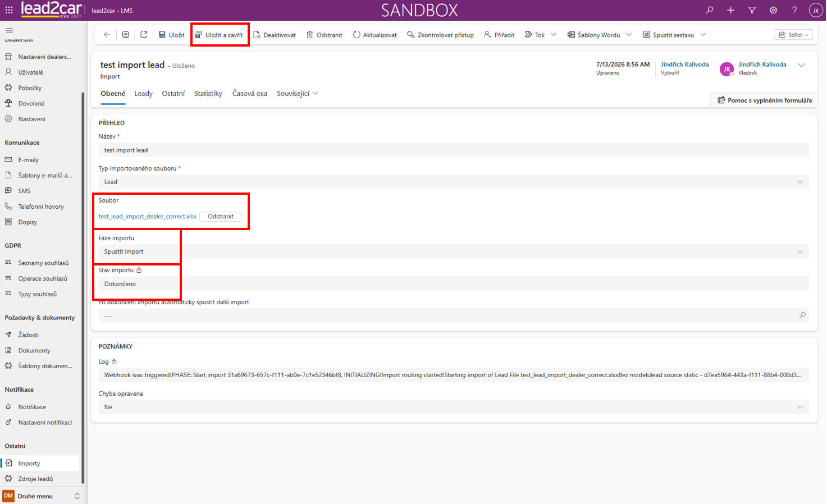Open Typ importovaného souboru dropdown
This screenshot has width=827, height=504.
click(454, 182)
